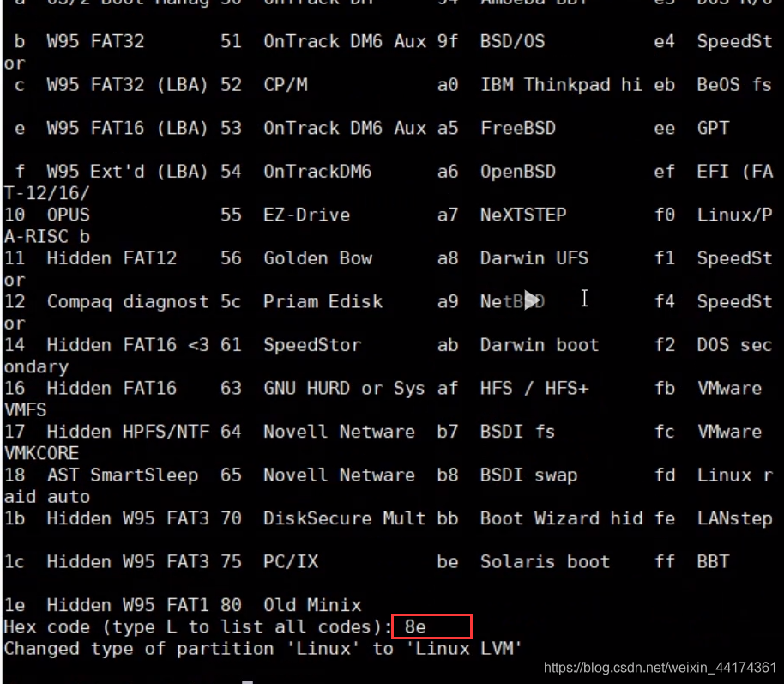784x684 pixels.
Task: Select the 'FreeBSD' partition type
Action: pyautogui.click(x=518, y=128)
